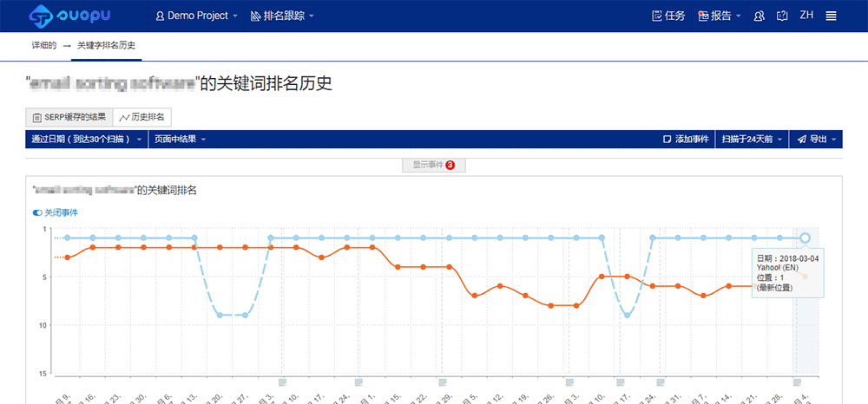
Task: Switch language via the ZH button
Action: coord(806,16)
